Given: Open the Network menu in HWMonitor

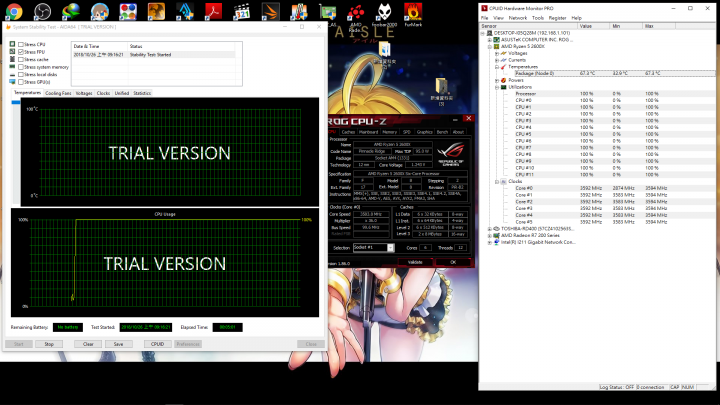Looking at the screenshot, I should click(518, 18).
